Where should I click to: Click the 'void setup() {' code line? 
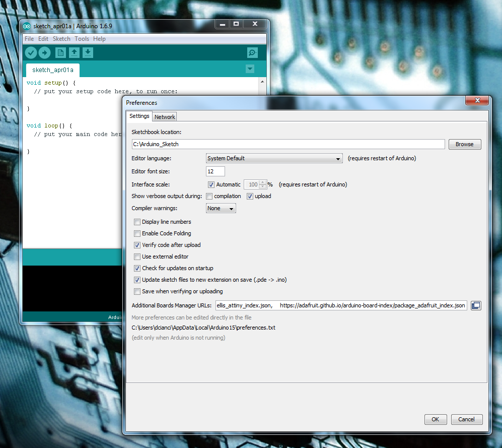coord(51,83)
